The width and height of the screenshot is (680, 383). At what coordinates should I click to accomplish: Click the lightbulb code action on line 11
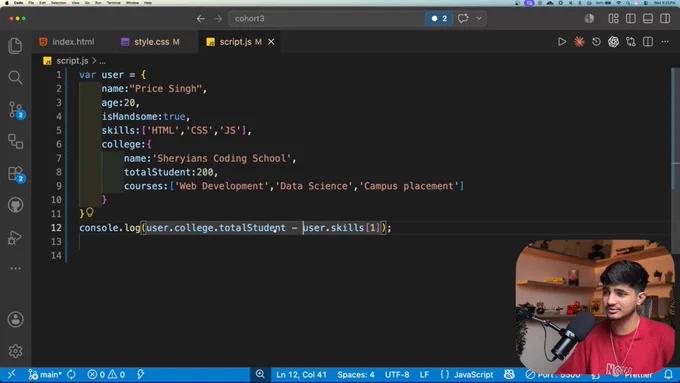(90, 212)
